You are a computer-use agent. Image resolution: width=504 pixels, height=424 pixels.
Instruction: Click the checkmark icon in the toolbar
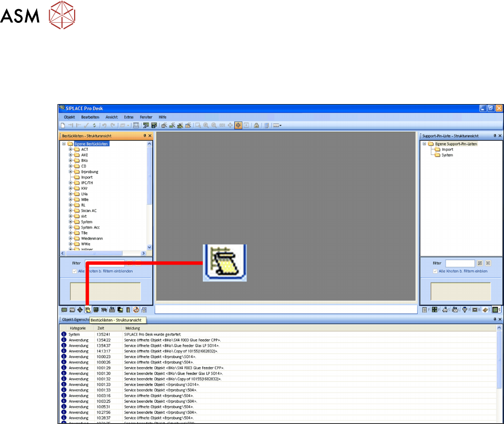point(86,125)
